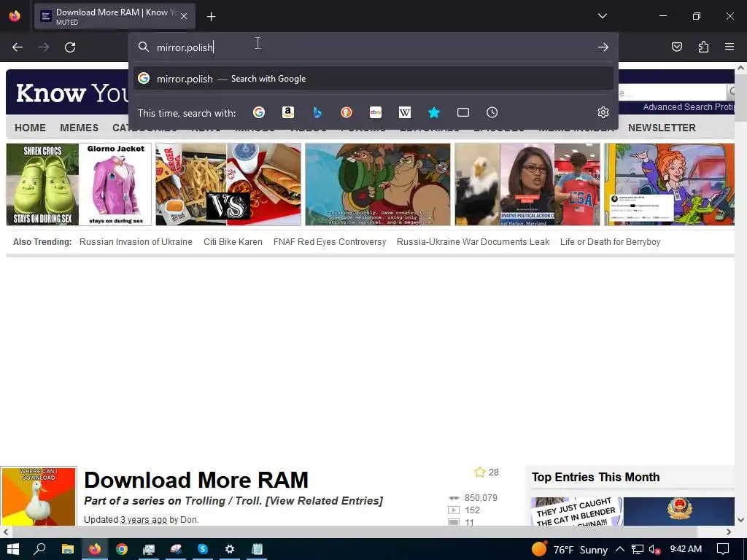The image size is (747, 560).
Task: Open the Extensions menu
Action: coord(703,47)
